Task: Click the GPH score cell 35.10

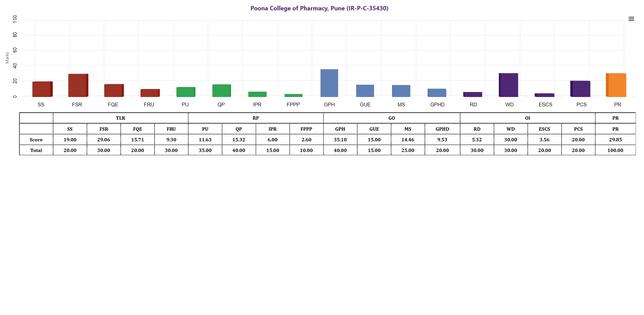Action: coord(340,140)
